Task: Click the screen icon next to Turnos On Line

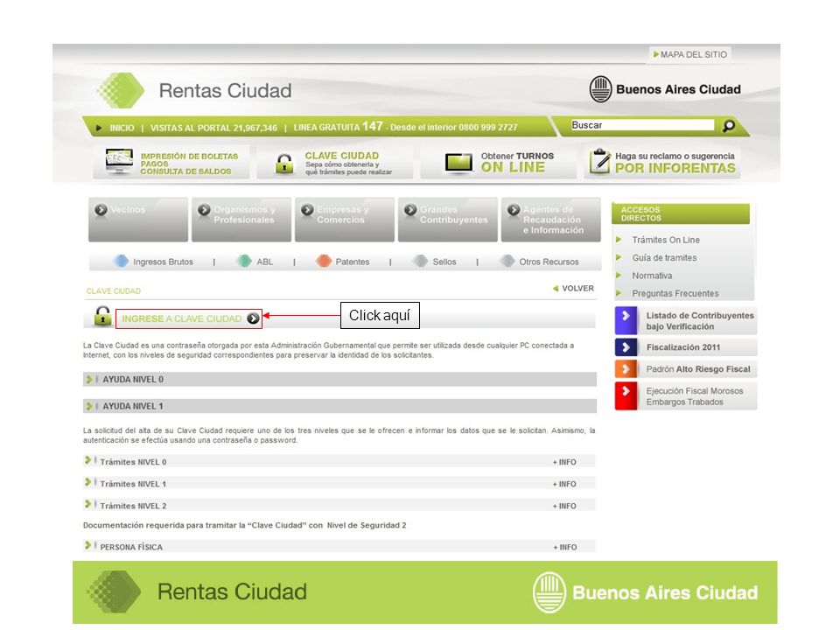Action: coord(458,163)
